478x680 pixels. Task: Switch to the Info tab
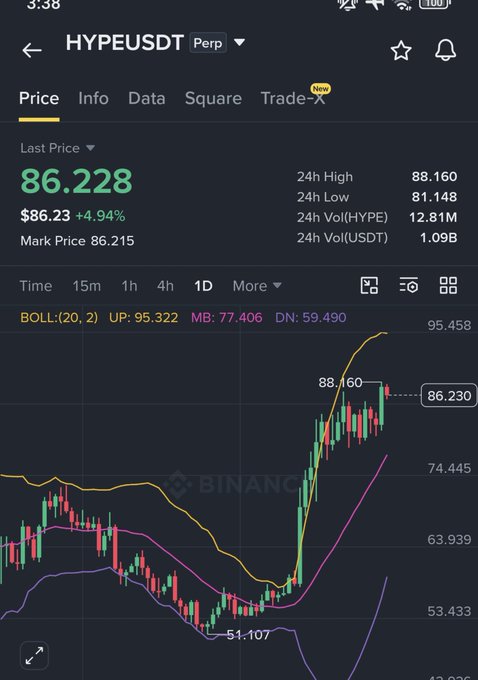click(93, 98)
